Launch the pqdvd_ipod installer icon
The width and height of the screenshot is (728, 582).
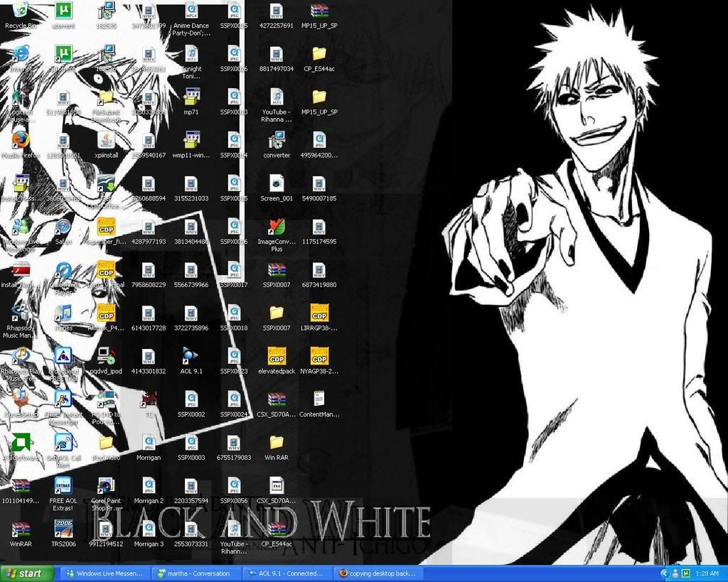click(x=106, y=360)
